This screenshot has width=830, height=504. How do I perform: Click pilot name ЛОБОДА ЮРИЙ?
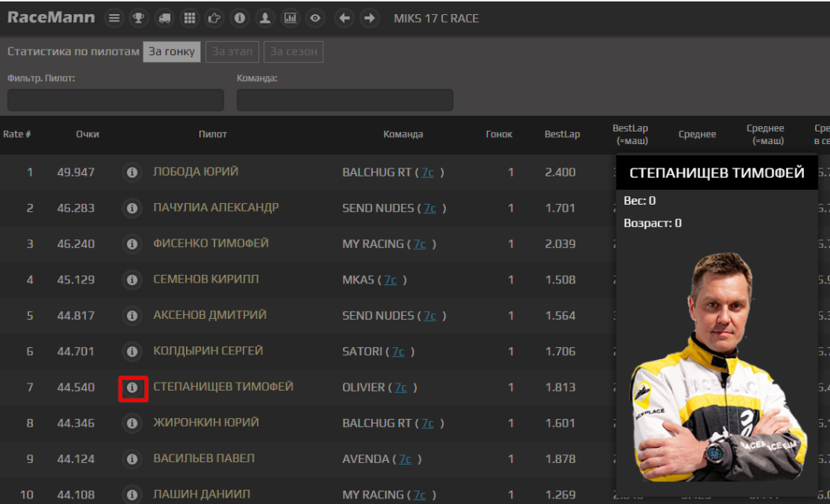click(195, 172)
